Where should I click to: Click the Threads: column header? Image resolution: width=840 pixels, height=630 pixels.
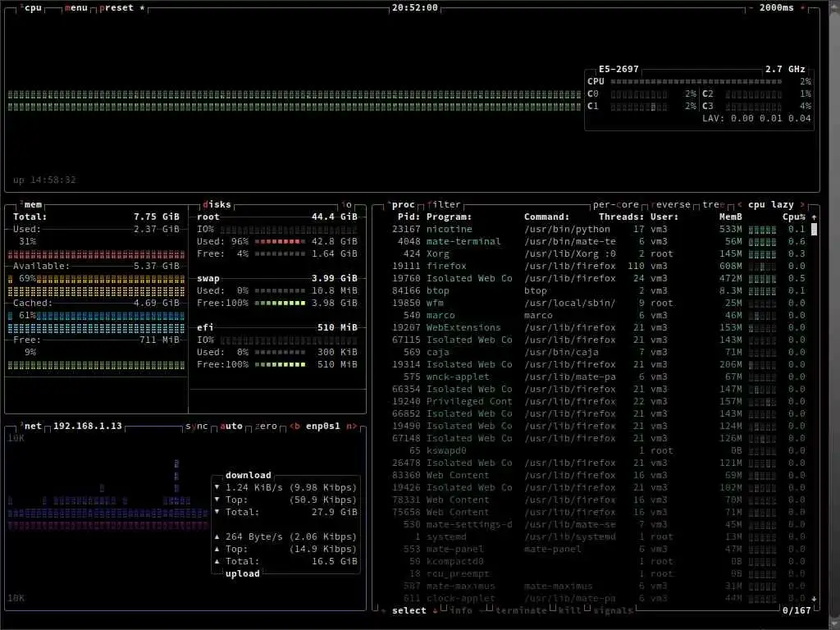[x=622, y=217]
